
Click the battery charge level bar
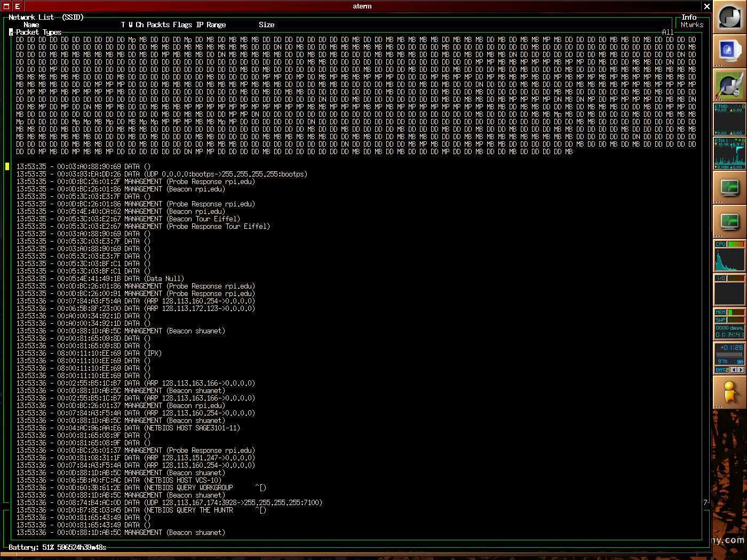[x=729, y=354]
